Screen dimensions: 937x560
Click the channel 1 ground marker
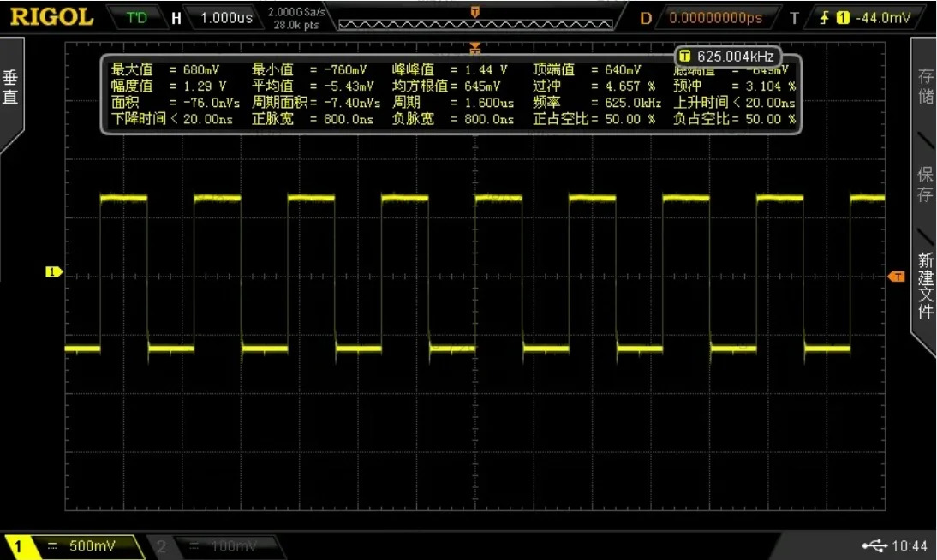(x=54, y=272)
